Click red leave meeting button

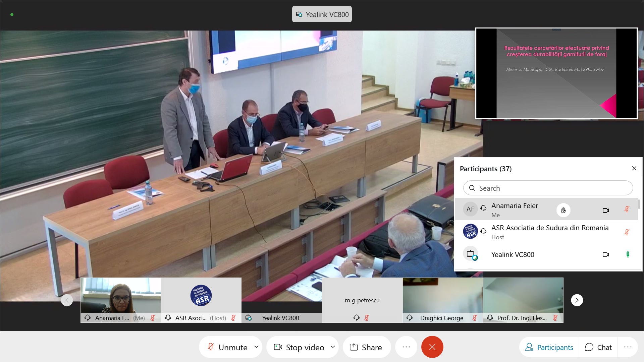[x=432, y=347]
